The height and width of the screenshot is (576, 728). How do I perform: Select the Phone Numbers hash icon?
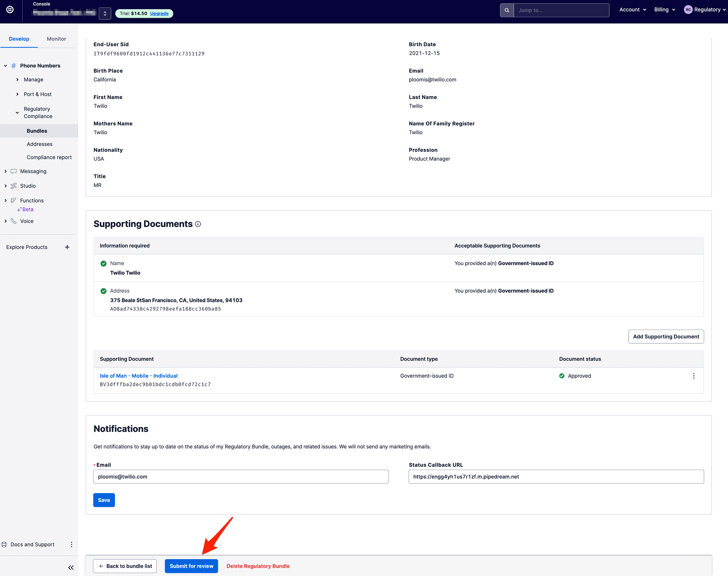click(x=13, y=65)
